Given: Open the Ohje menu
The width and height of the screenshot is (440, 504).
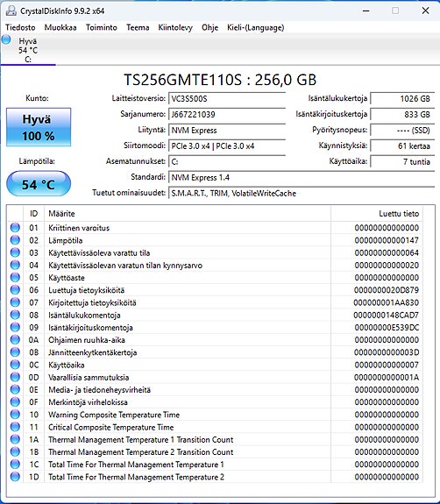Looking at the screenshot, I should [209, 28].
